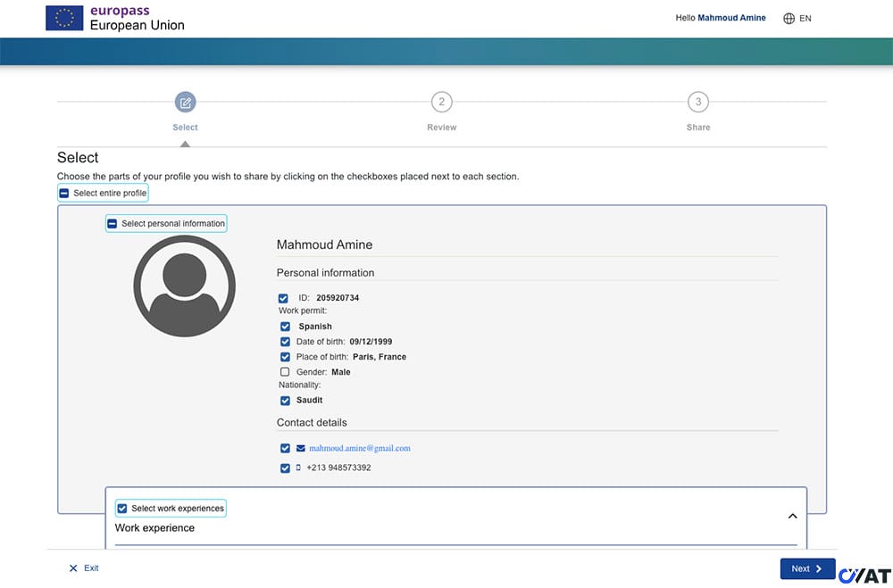Click the step 2 Review circle icon
Viewport: 893px width, 588px height.
[x=441, y=103]
